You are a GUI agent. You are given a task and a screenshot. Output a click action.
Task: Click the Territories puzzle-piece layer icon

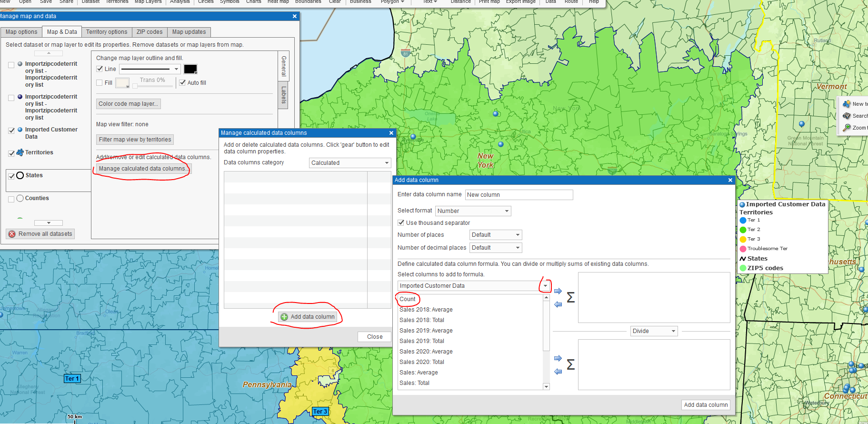click(20, 152)
